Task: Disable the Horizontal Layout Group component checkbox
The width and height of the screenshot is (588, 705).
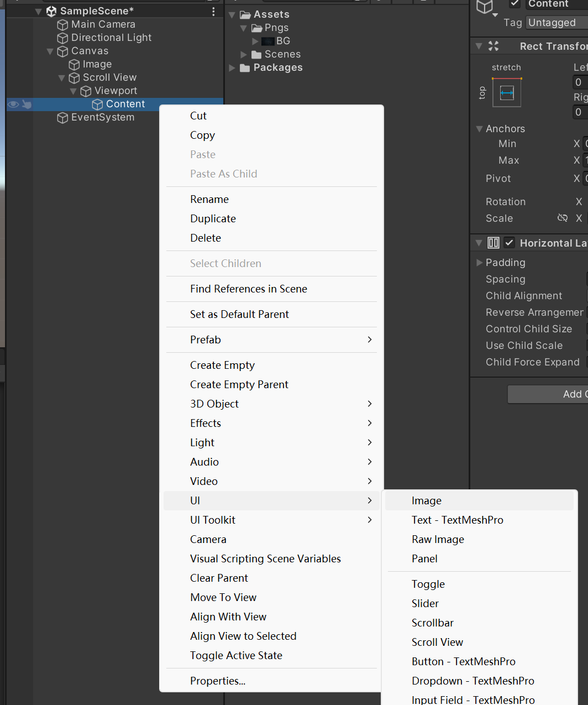Action: click(509, 242)
